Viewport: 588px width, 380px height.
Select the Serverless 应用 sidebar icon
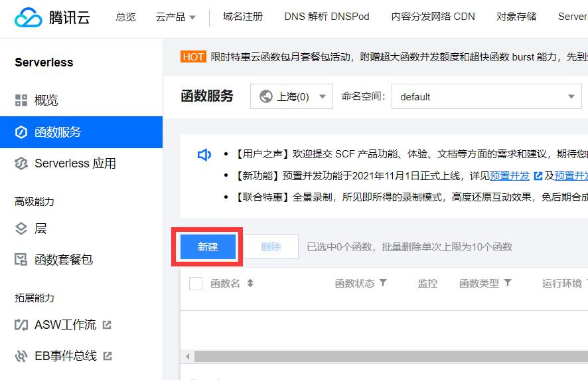coord(21,163)
